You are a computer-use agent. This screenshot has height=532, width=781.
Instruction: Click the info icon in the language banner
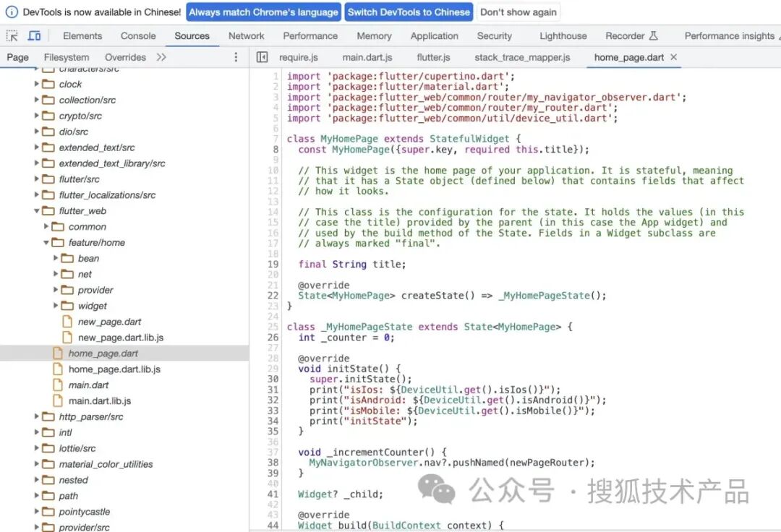pyautogui.click(x=12, y=12)
